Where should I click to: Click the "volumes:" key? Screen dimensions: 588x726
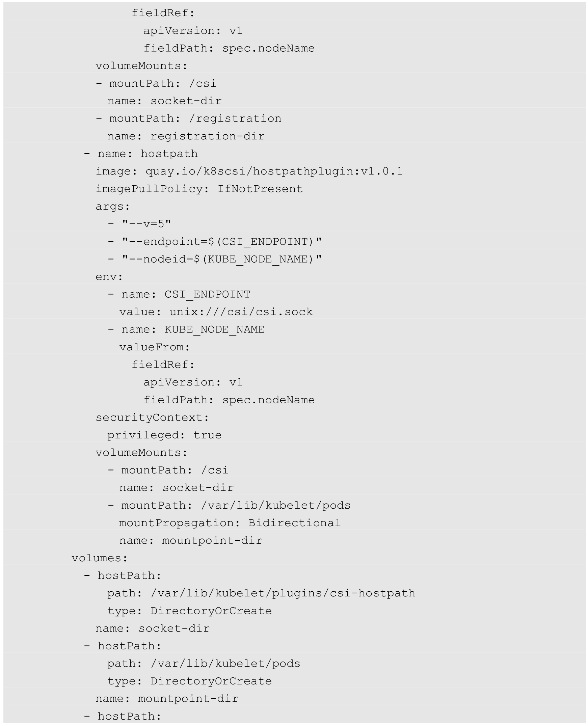click(x=100, y=558)
